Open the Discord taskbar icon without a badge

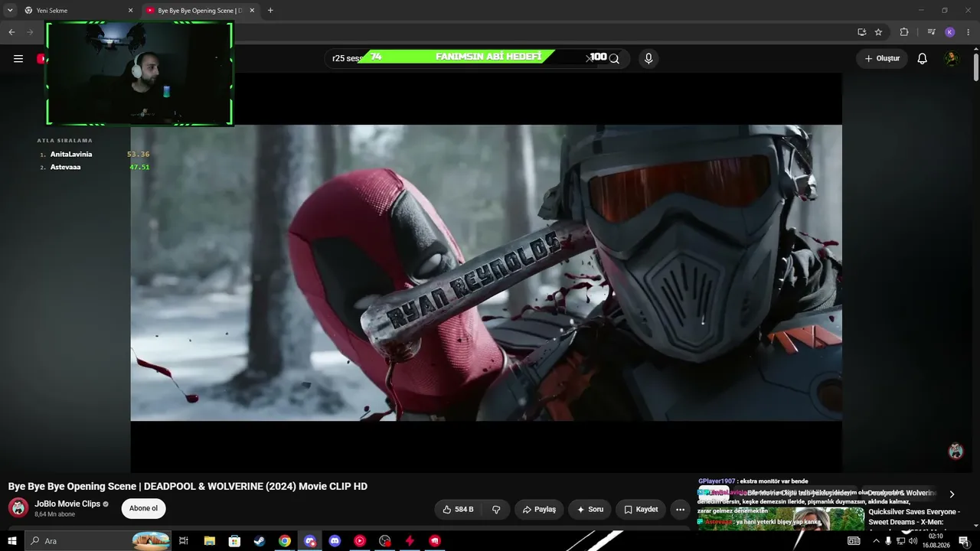coord(335,541)
